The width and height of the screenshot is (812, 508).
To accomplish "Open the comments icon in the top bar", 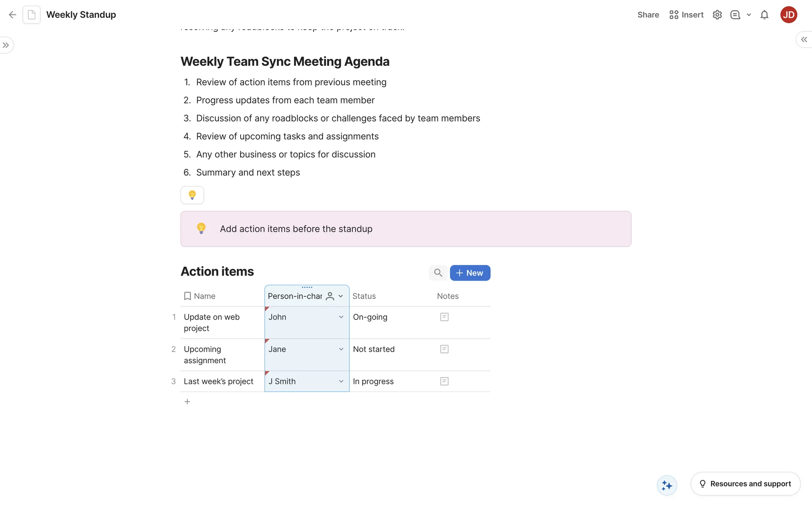I will (x=735, y=15).
